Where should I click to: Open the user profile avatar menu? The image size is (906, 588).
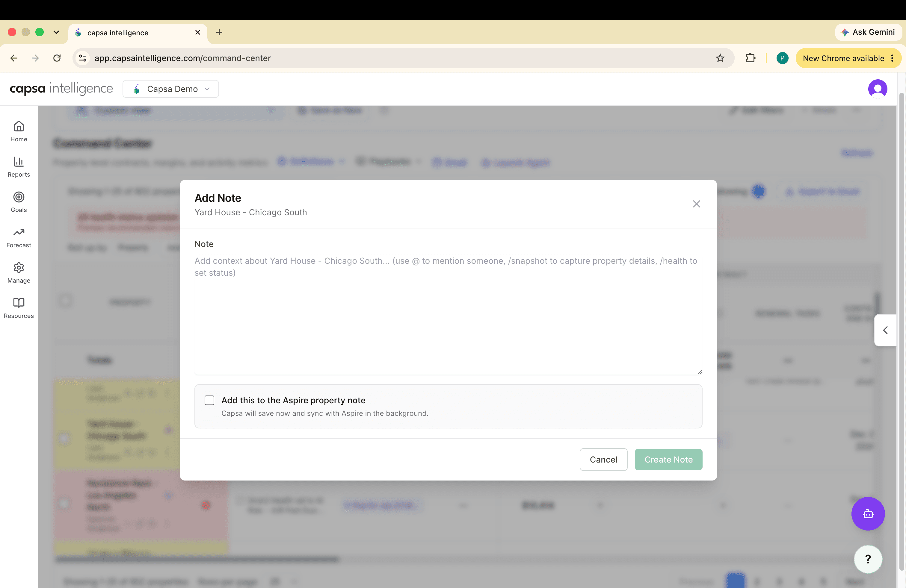[x=878, y=89]
